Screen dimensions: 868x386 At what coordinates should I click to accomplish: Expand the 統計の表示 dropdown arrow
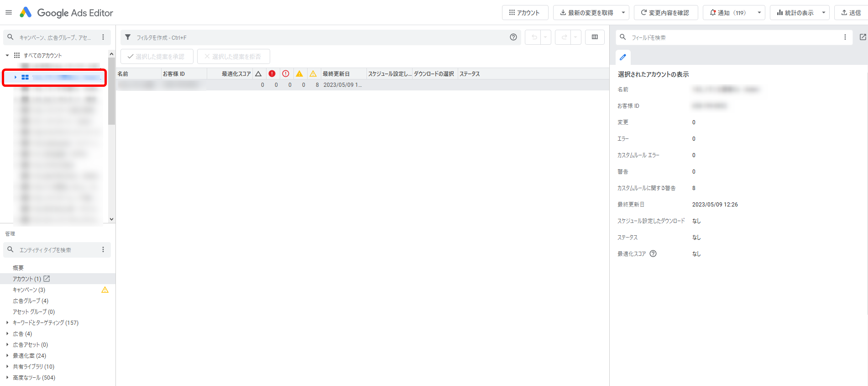[824, 13]
